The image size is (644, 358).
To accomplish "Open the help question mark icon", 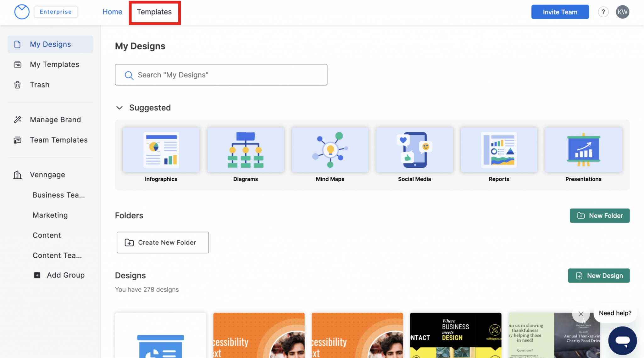I will coord(603,12).
